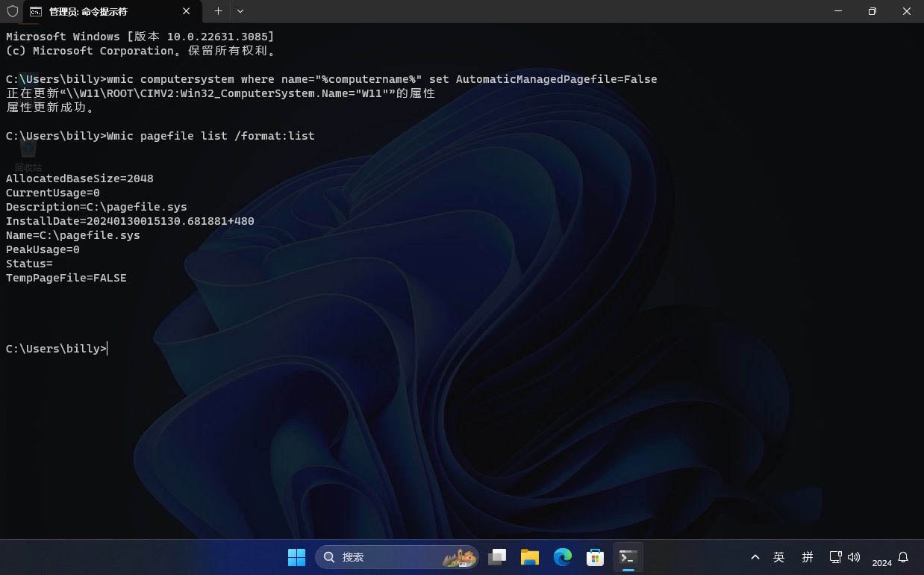Toggle the 拼 pinyin IME mode
Image resolution: width=924 pixels, height=575 pixels.
coord(808,557)
